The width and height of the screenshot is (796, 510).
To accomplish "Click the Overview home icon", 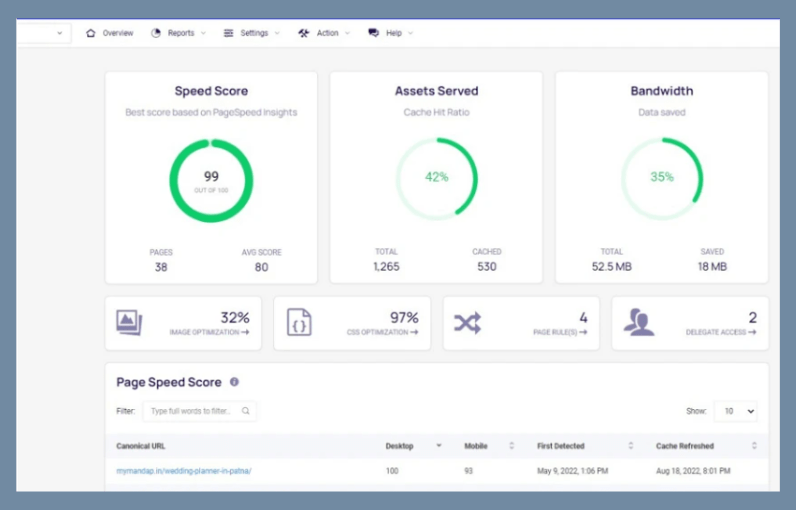I will [x=91, y=33].
